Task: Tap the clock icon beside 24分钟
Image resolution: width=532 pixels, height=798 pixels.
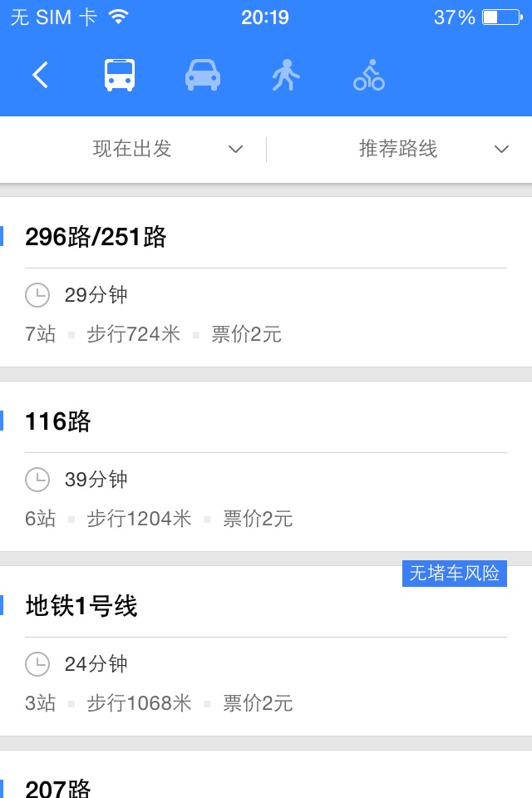Action: tap(37, 664)
